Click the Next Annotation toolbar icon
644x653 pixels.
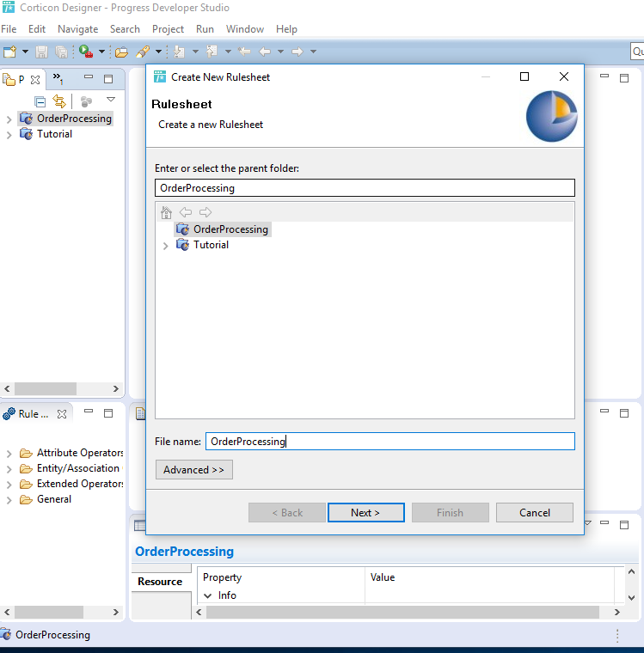(x=179, y=52)
